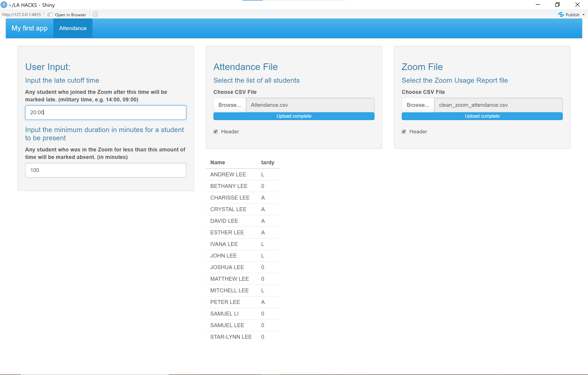Click the Open in Browser icon

tap(50, 15)
